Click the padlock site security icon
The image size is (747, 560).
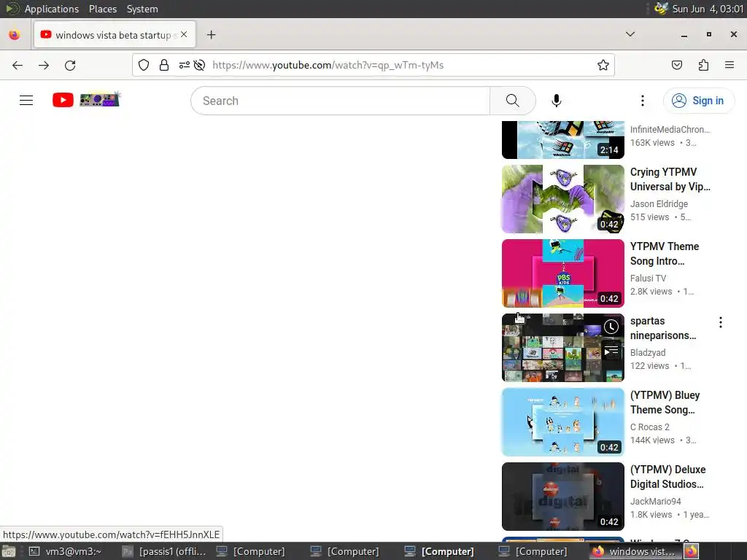[164, 65]
